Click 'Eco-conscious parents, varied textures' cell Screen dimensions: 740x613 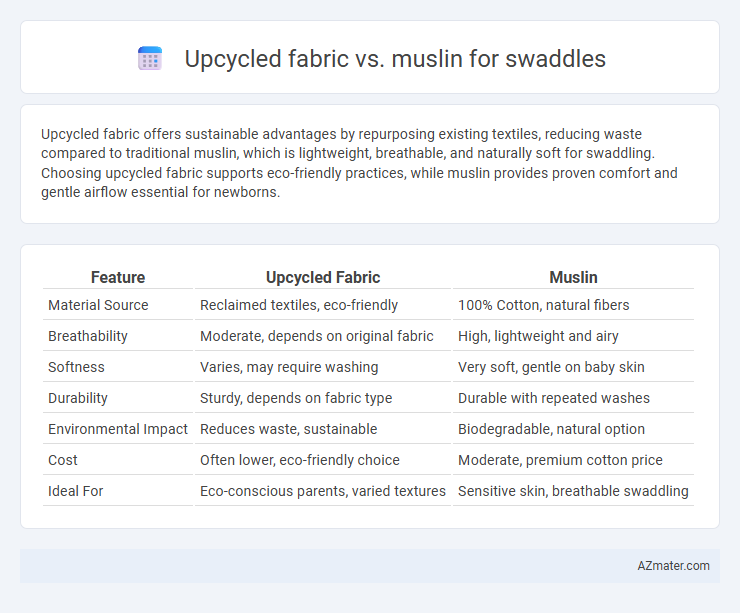[323, 491]
